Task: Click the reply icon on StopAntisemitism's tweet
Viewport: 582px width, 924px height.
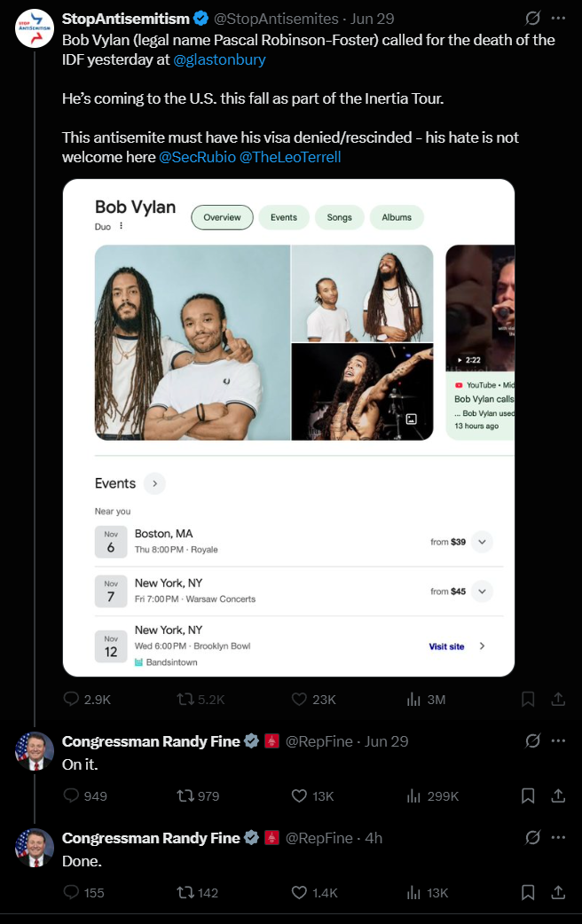Action: coord(71,699)
